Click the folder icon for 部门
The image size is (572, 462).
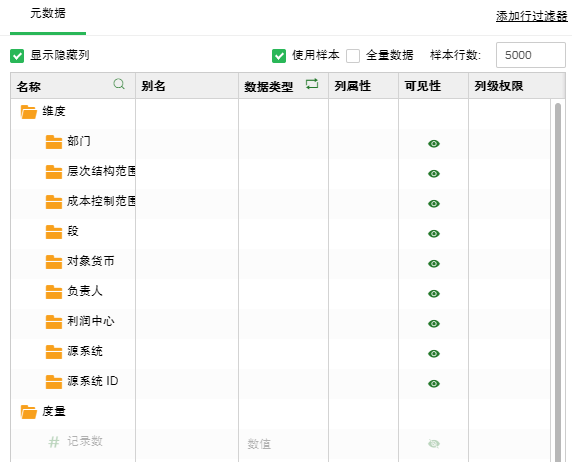[x=54, y=142]
